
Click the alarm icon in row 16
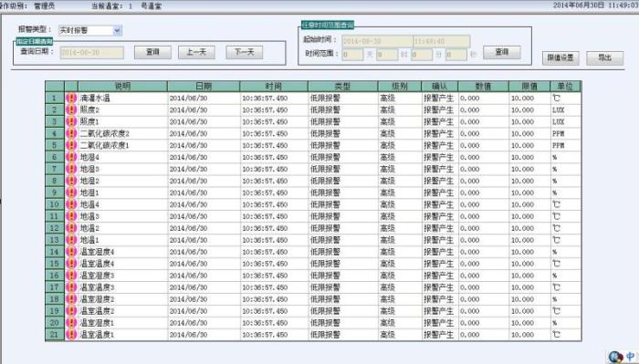pyautogui.click(x=71, y=276)
